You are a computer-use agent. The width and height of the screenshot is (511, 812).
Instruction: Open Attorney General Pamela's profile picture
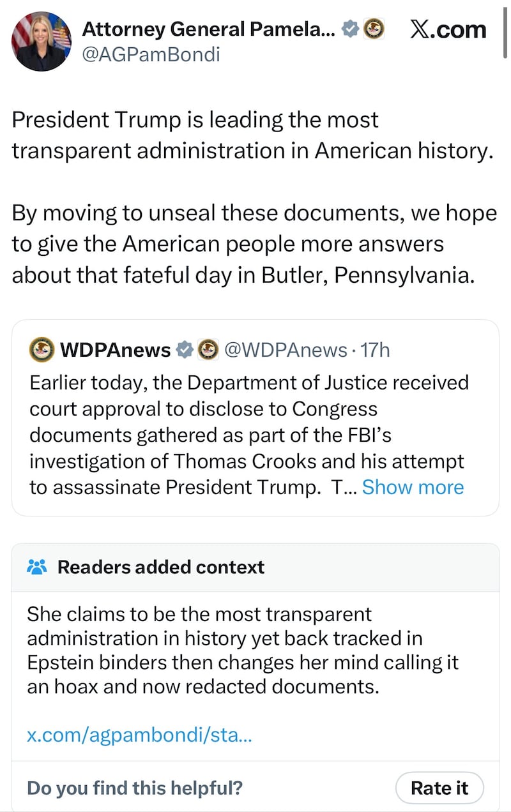41,41
